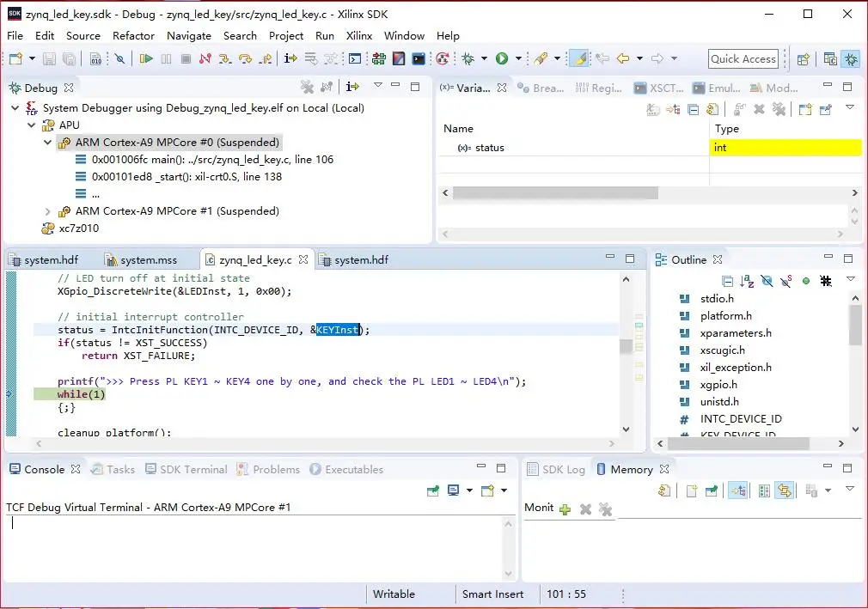Toggle Hide Static Members in Outline toolbar

[x=786, y=281]
